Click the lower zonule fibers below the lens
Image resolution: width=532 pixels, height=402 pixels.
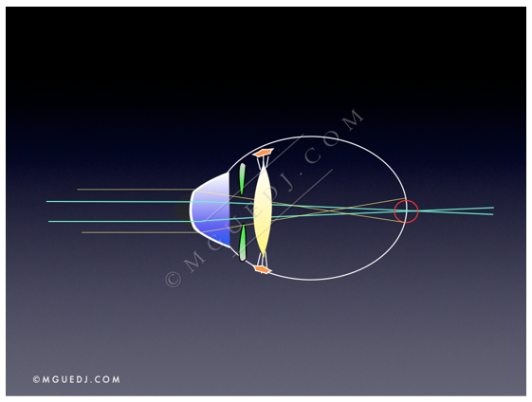(263, 259)
